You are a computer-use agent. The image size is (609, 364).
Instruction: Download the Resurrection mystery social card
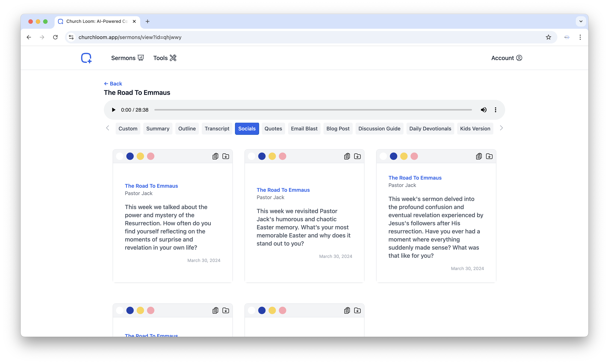pyautogui.click(x=226, y=156)
